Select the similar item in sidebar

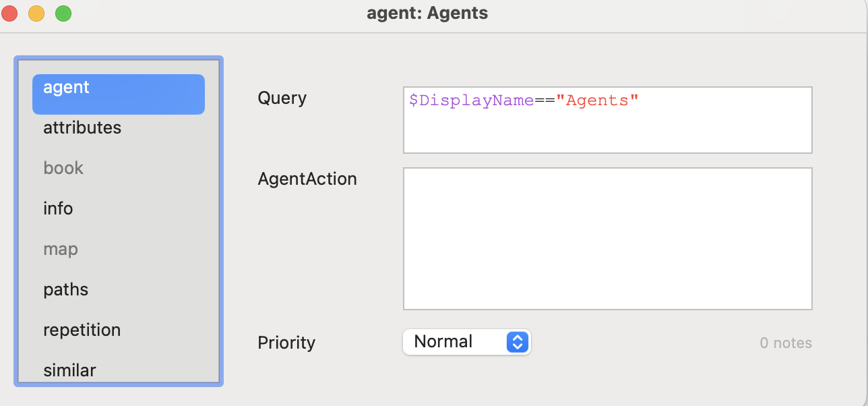69,370
